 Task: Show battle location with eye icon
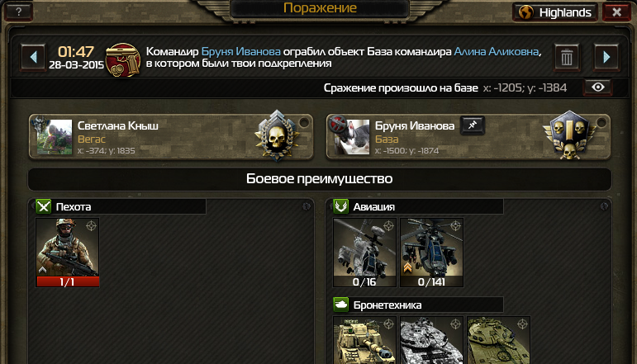(597, 87)
